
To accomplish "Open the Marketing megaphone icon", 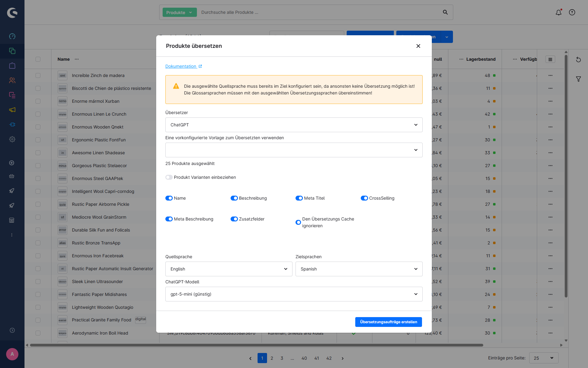I will 12,110.
